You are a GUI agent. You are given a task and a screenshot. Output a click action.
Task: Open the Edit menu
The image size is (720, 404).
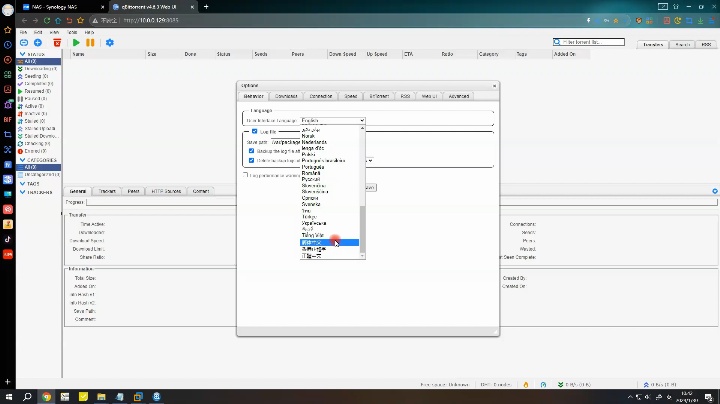[x=38, y=33]
